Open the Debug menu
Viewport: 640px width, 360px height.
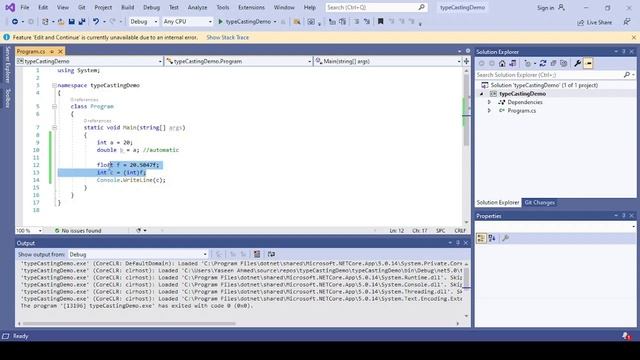(151, 7)
